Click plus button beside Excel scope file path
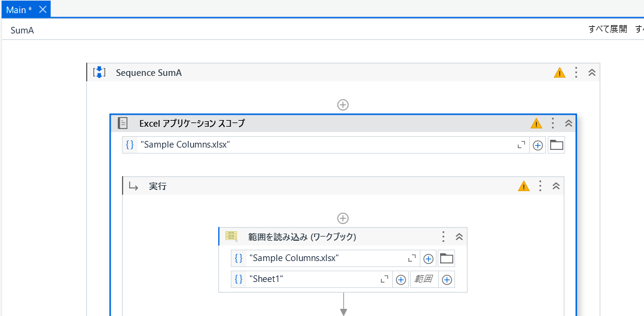The height and width of the screenshot is (316, 644). point(538,145)
